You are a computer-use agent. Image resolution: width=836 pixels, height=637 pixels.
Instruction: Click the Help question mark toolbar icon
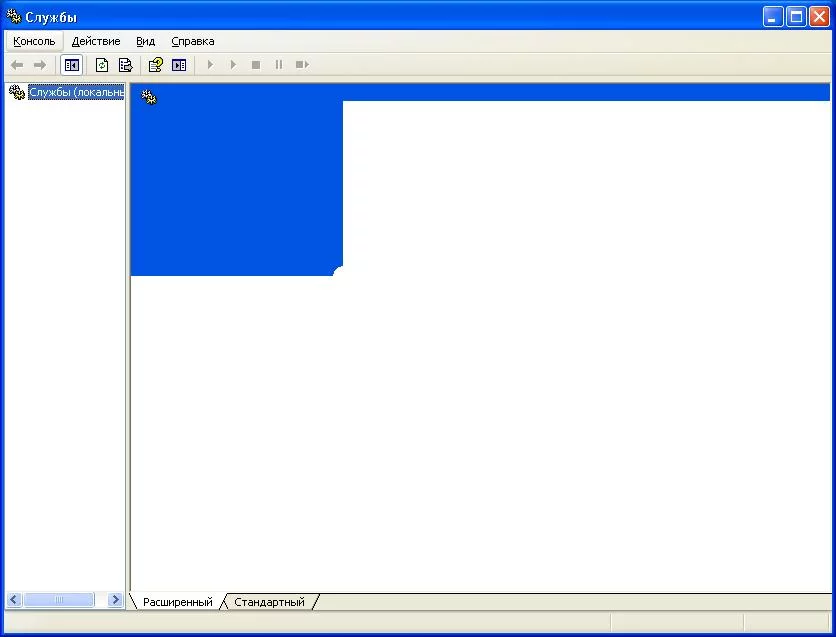[x=156, y=65]
